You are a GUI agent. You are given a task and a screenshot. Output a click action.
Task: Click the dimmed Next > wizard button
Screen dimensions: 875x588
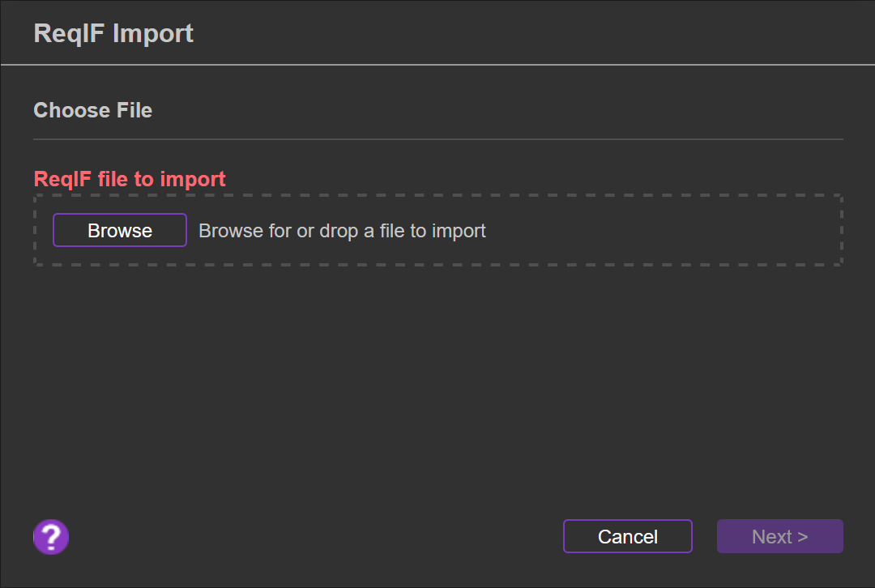pos(779,536)
